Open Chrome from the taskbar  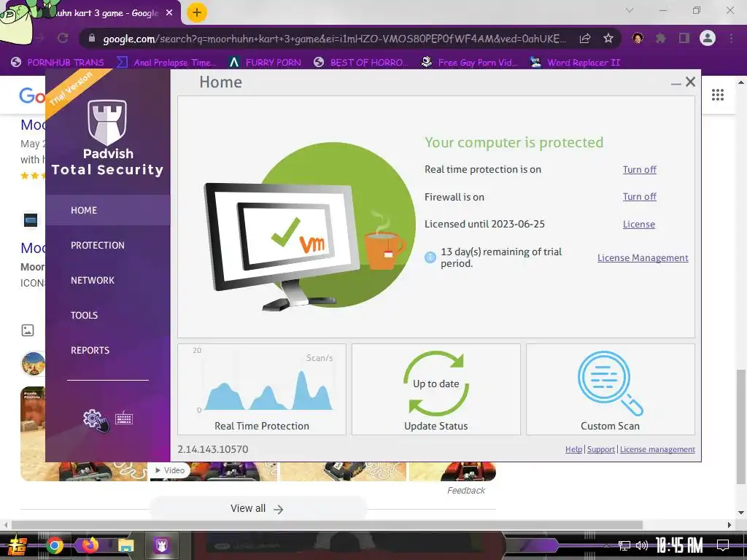[x=54, y=545]
